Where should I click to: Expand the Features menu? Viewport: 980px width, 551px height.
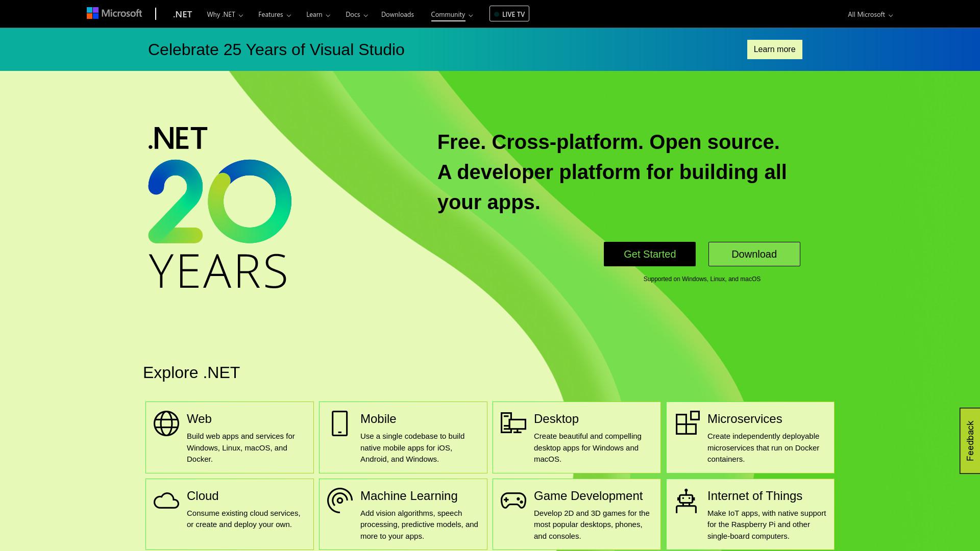pyautogui.click(x=275, y=14)
